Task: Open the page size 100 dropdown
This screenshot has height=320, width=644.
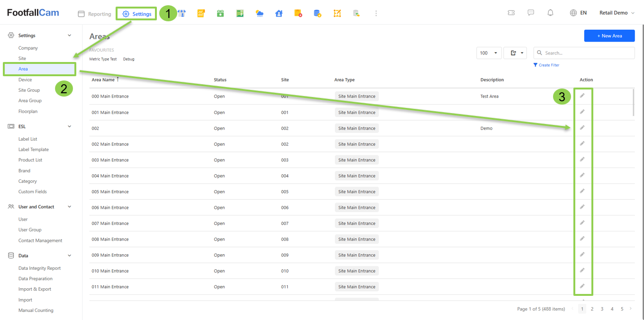Action: [489, 53]
